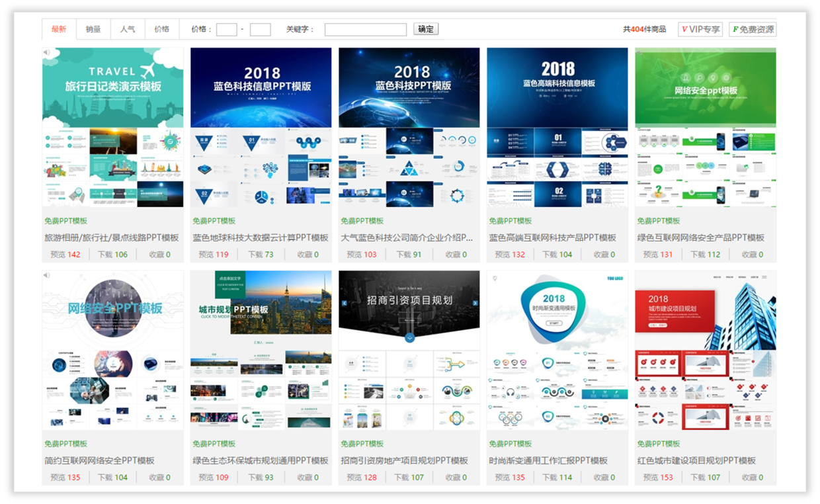This screenshot has height=504, width=820.
Task: Open the 免费资源 filter
Action: 753,29
